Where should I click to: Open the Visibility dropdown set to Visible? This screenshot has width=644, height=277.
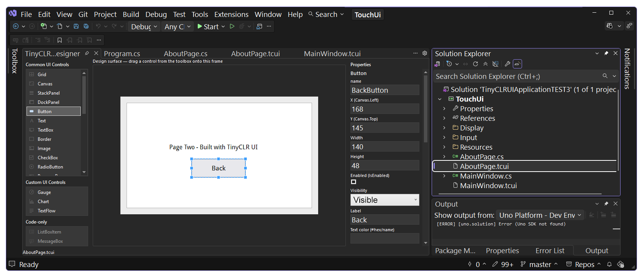pos(385,200)
